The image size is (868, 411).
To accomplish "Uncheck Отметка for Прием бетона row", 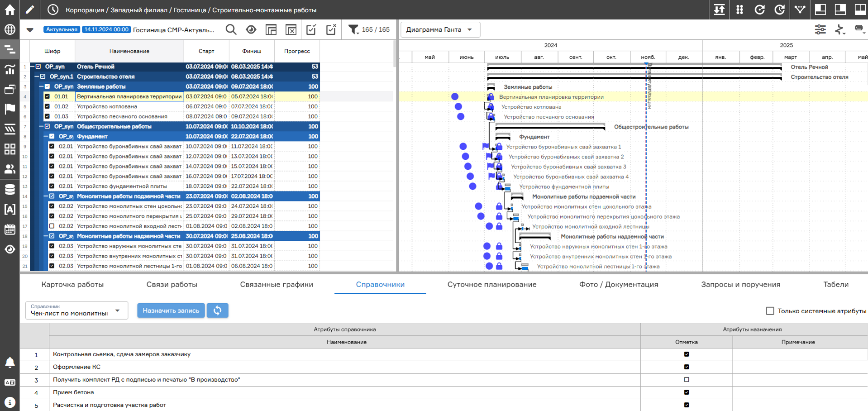I will click(687, 392).
